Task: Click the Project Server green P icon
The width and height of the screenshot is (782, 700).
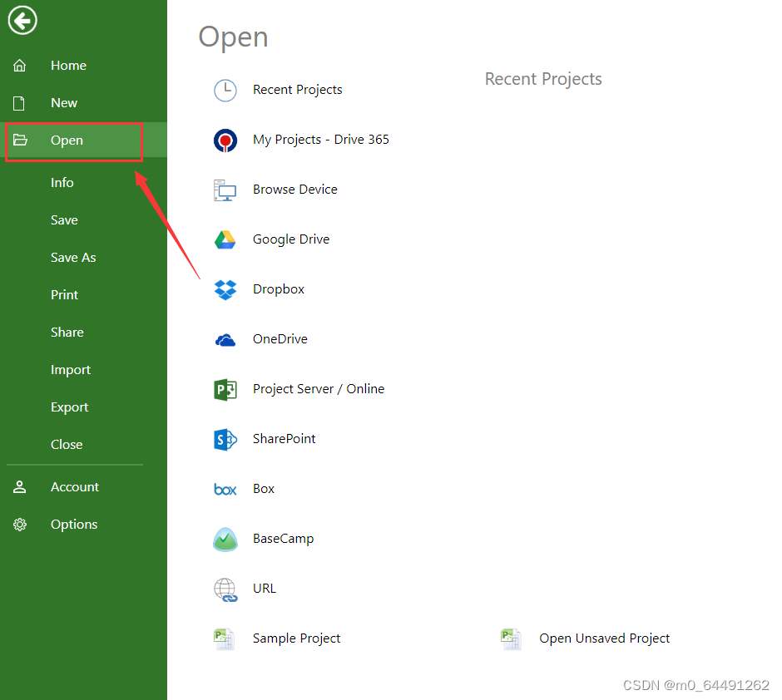Action: pyautogui.click(x=225, y=389)
